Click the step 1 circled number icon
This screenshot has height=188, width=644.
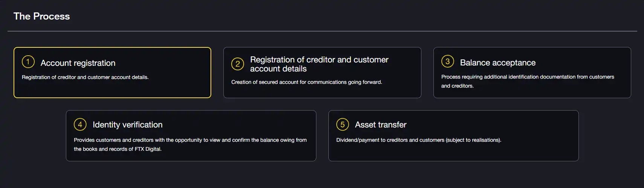pyautogui.click(x=28, y=62)
